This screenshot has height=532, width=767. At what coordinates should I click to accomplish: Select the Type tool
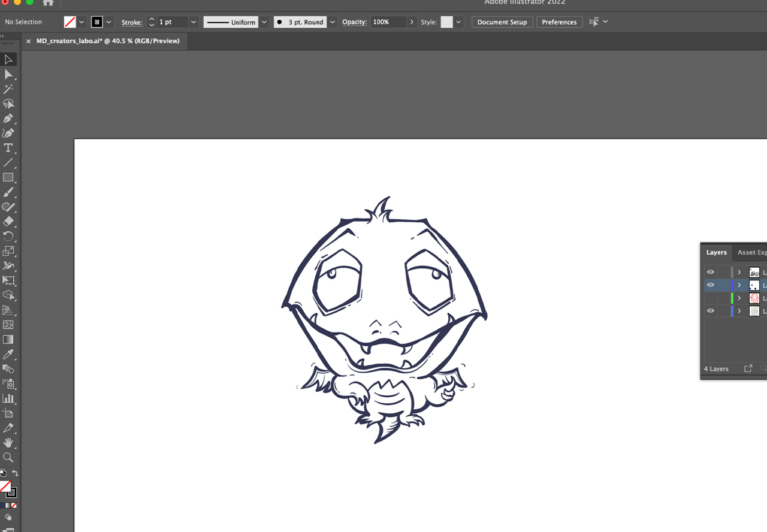coord(8,148)
